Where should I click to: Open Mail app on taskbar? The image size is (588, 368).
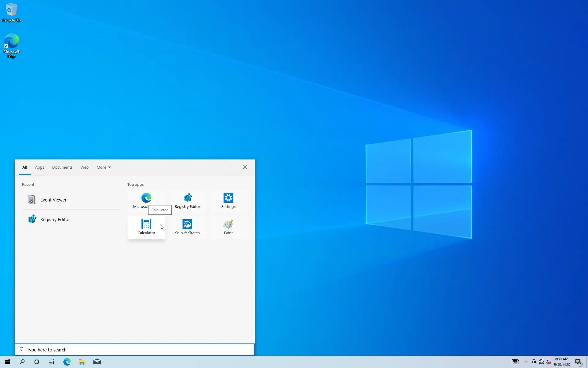click(97, 362)
